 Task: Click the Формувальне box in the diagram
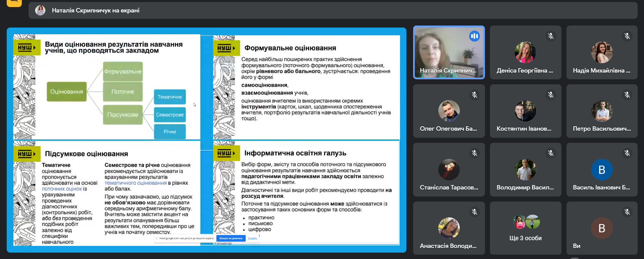[123, 72]
